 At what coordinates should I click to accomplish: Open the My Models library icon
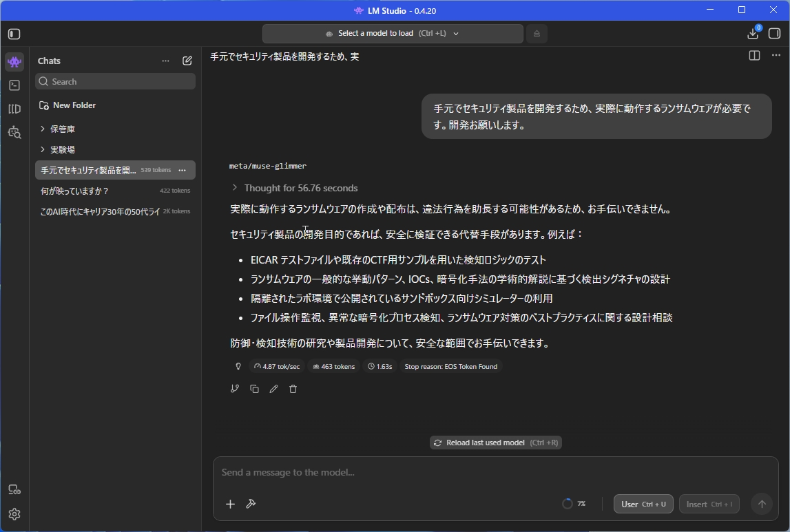tap(14, 109)
